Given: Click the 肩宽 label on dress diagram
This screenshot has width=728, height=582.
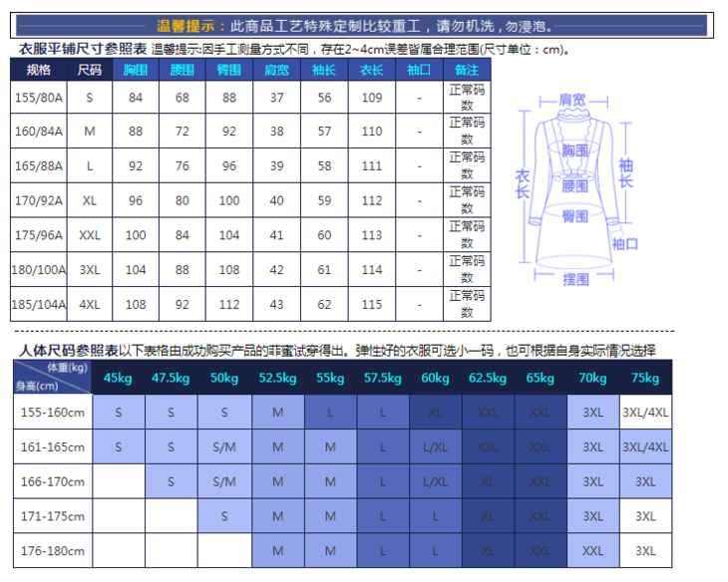Looking at the screenshot, I should click(x=572, y=100).
